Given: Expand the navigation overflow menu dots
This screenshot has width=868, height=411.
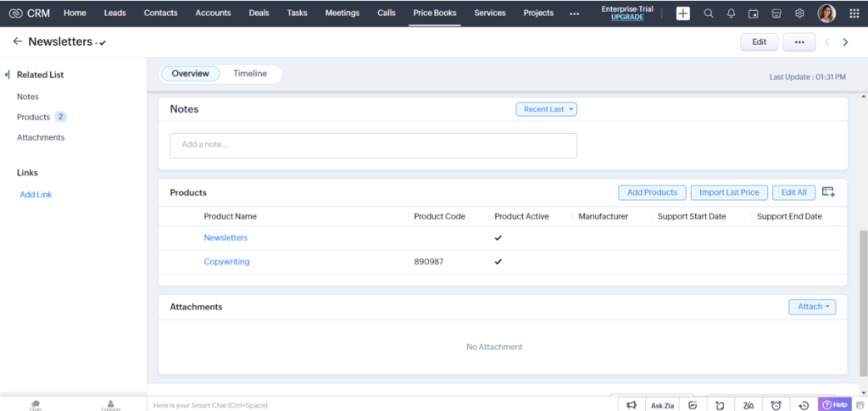Looking at the screenshot, I should click(x=575, y=14).
